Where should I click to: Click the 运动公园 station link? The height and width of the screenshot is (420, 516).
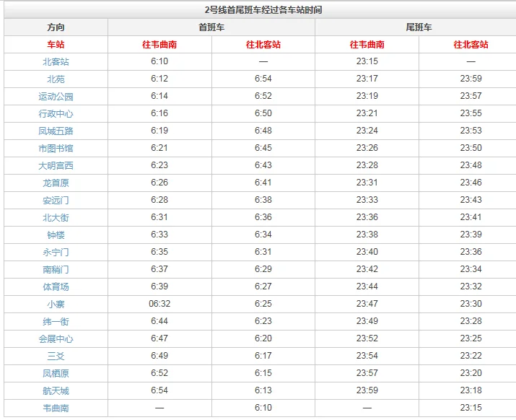point(56,97)
